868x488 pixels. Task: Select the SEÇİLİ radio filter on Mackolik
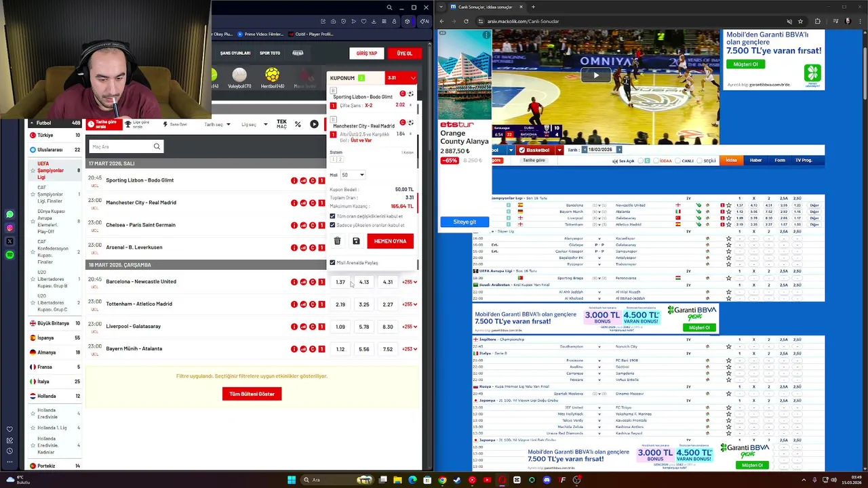[701, 161]
